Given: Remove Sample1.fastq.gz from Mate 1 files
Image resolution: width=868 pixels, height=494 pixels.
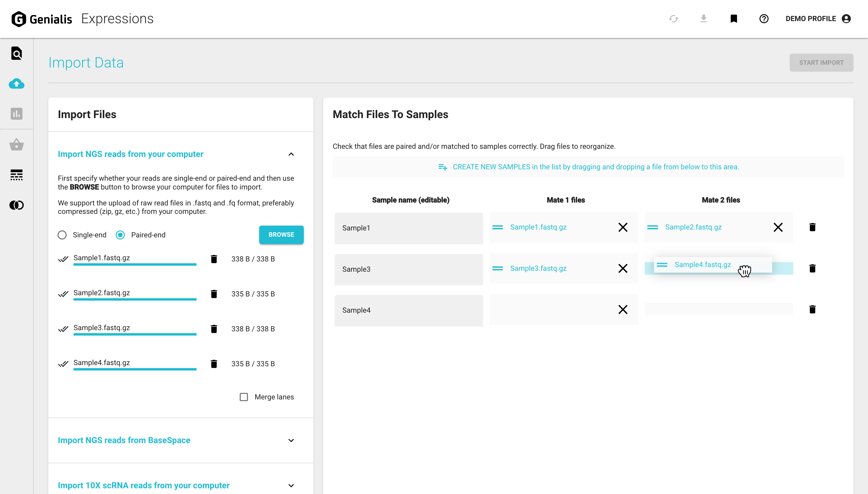Looking at the screenshot, I should click(623, 227).
